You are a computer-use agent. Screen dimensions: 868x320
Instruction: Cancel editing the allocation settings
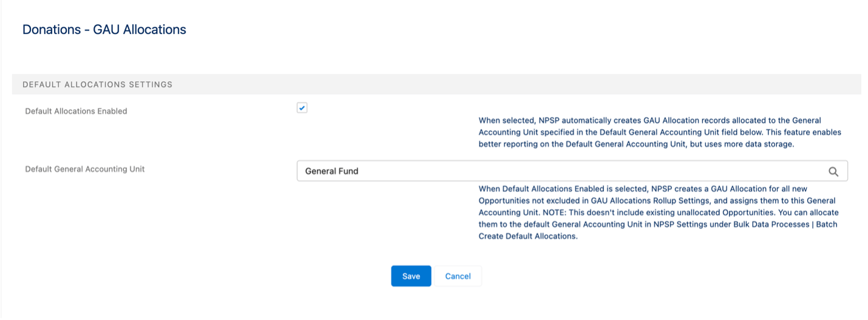click(x=458, y=276)
